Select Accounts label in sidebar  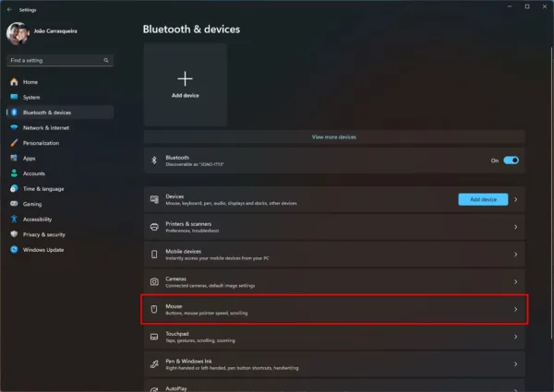[34, 173]
